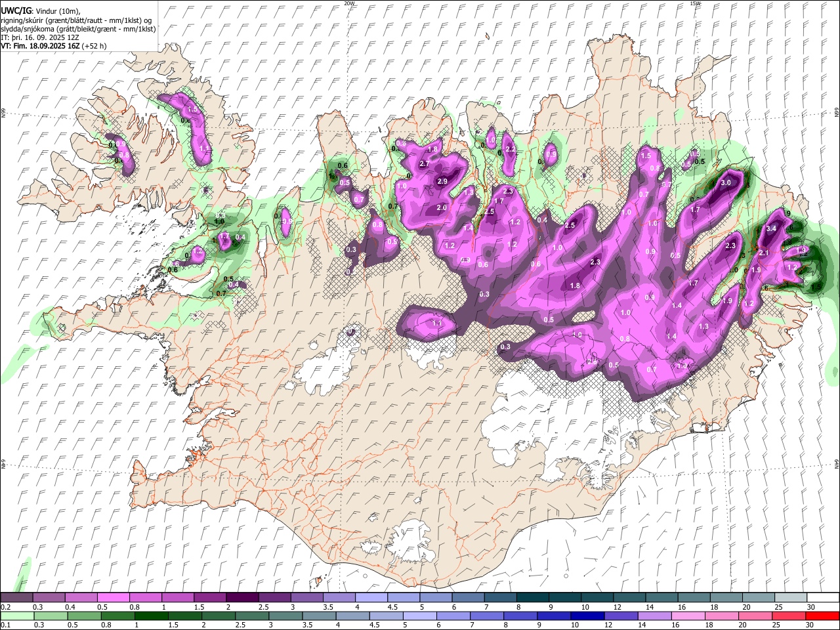The width and height of the screenshot is (840, 630).
Task: Select snow legend swatch between 0.5 and 0.8
Action: 113,597
